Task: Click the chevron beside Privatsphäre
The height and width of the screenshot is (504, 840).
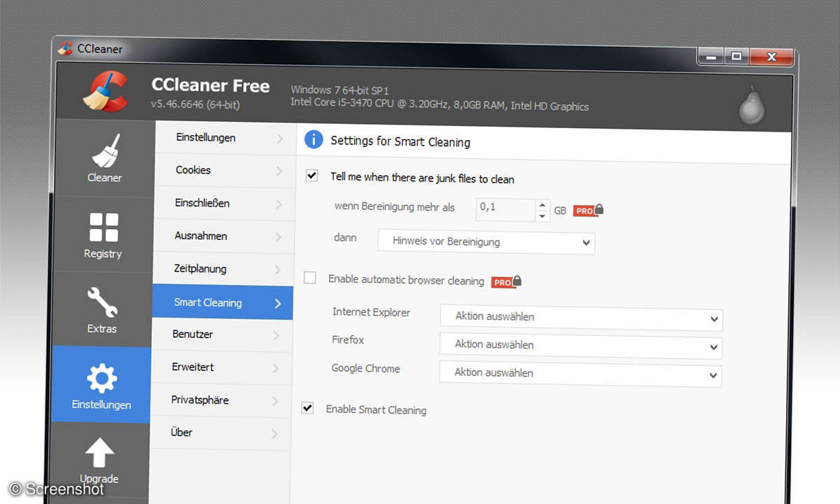Action: tap(275, 401)
